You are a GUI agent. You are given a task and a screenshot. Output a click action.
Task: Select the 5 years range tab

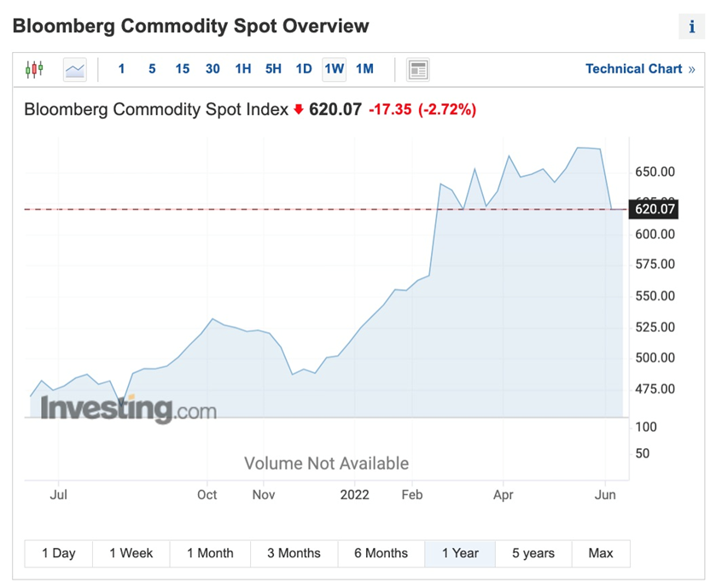point(533,553)
